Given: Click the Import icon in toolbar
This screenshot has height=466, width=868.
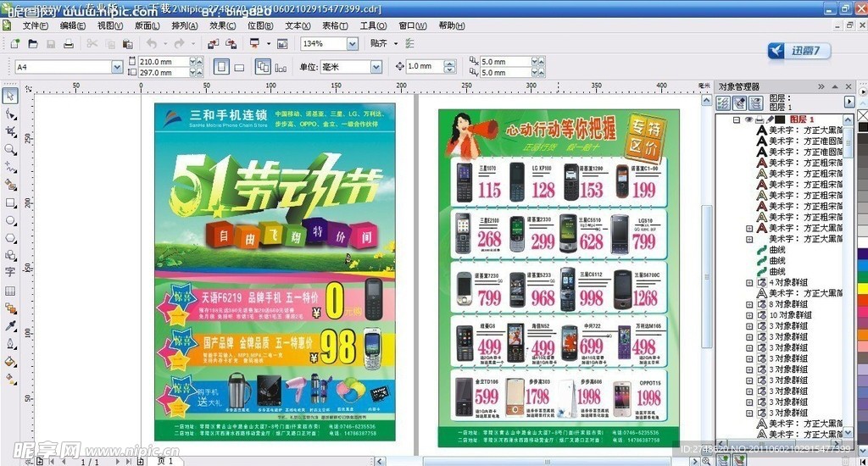Looking at the screenshot, I should [x=213, y=43].
